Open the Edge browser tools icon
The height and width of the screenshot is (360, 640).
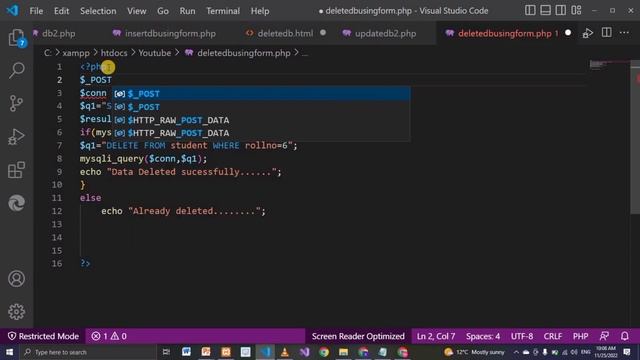point(16,203)
